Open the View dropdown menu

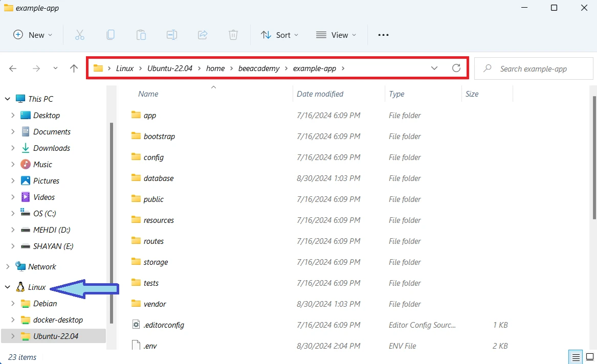point(336,35)
